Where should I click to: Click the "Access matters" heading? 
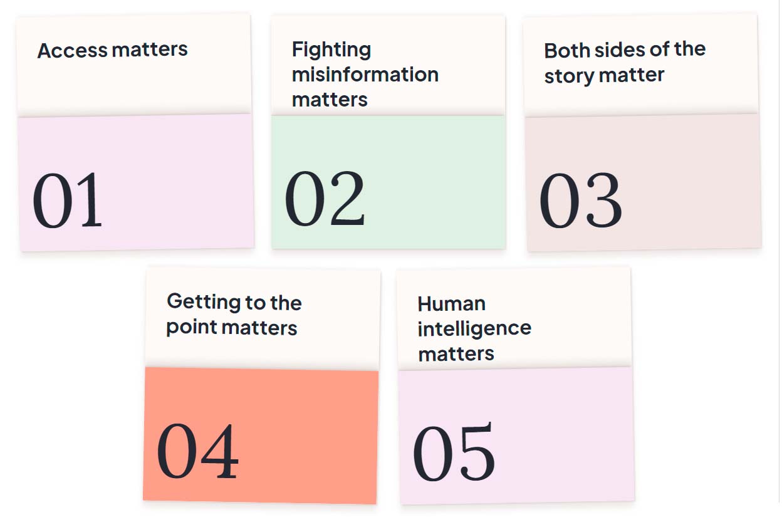point(113,50)
